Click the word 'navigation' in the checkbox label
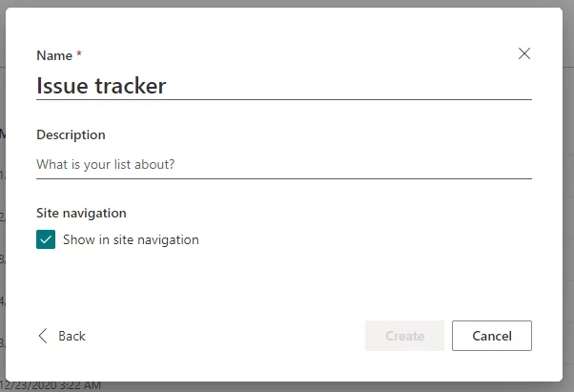Viewport: 574px width, 392px height. coord(168,240)
